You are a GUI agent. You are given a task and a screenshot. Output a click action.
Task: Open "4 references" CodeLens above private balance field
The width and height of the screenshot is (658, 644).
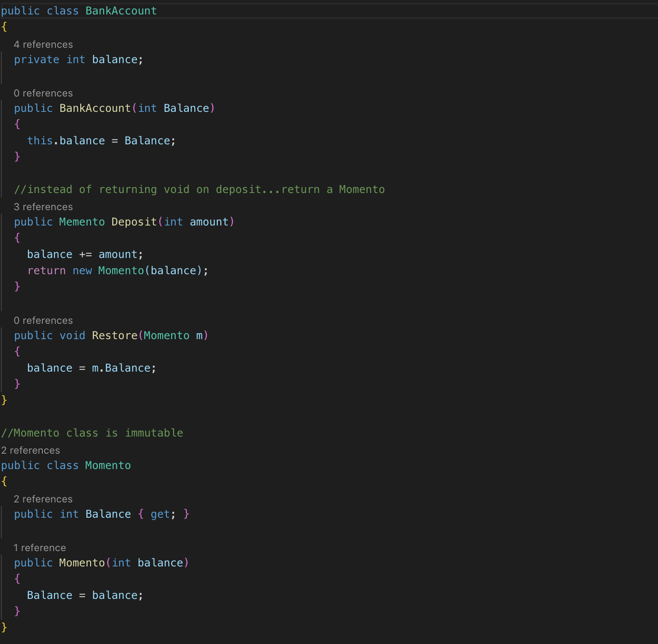[43, 45]
